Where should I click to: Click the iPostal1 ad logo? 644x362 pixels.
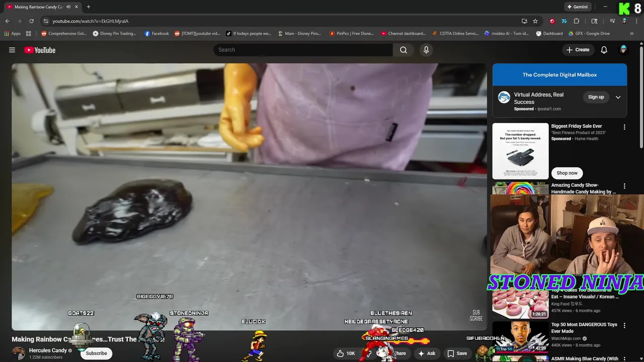(504, 98)
